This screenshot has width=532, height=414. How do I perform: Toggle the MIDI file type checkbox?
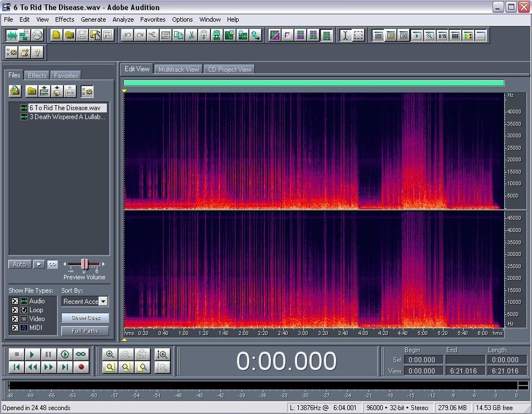click(x=15, y=328)
